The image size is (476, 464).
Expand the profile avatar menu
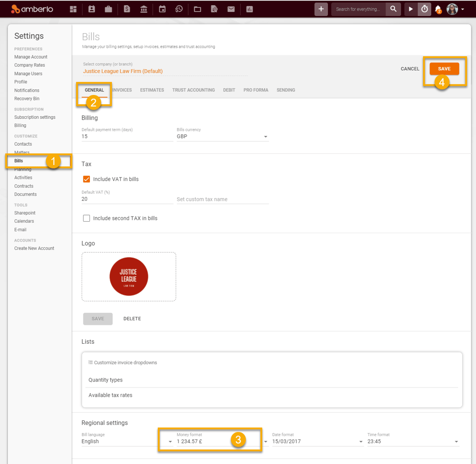(452, 9)
